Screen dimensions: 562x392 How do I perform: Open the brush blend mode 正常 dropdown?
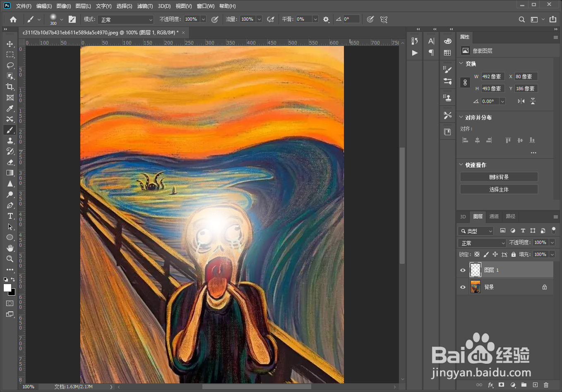(126, 19)
